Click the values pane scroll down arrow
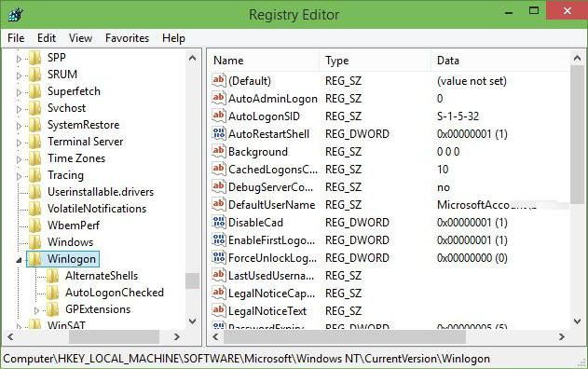This screenshot has width=588, height=369. (577, 321)
